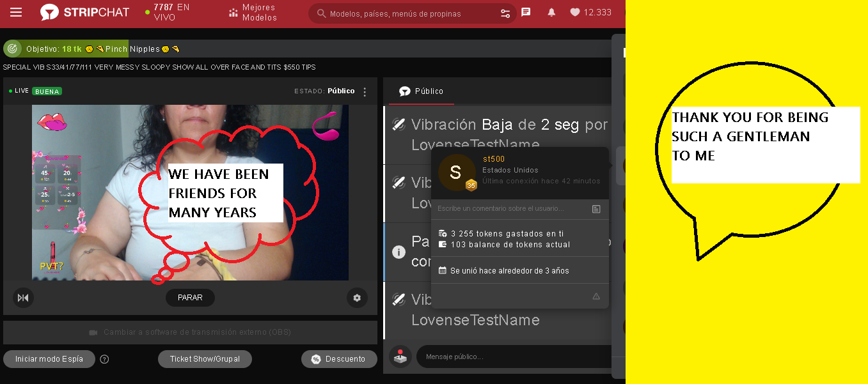868x384 pixels.
Task: Click the Mejores Modelos menu item
Action: click(x=253, y=13)
